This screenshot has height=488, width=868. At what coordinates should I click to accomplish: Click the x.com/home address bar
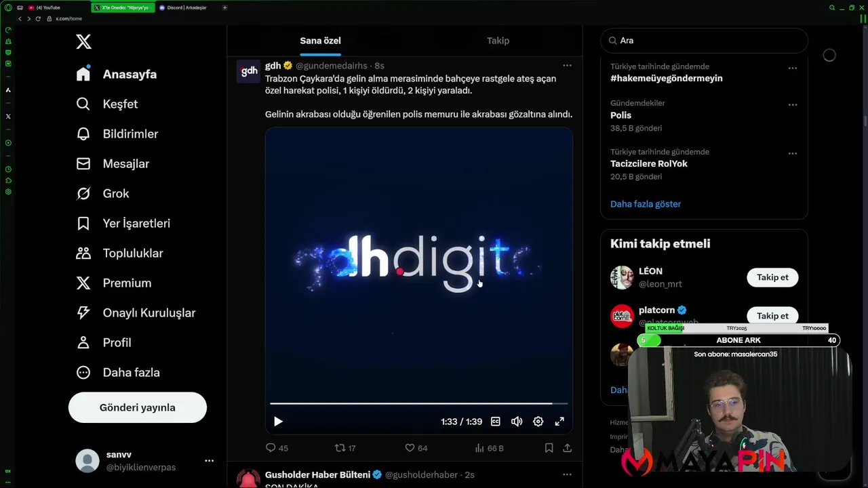pos(68,18)
